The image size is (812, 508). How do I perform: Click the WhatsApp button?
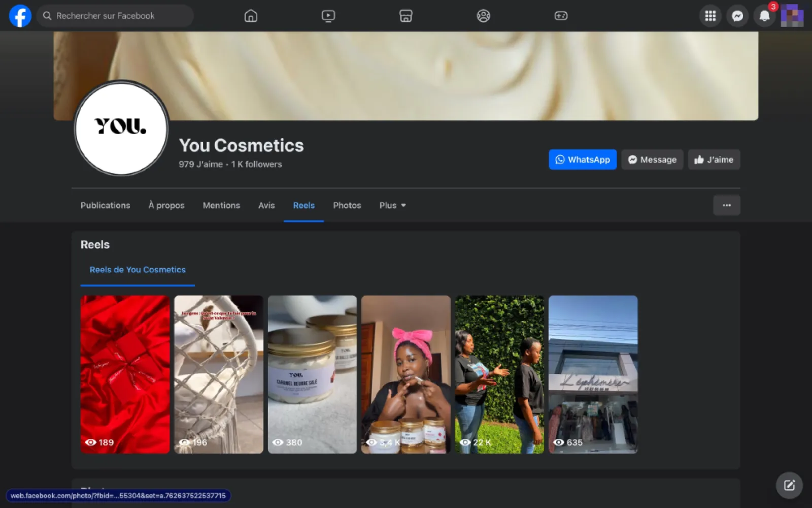point(583,160)
